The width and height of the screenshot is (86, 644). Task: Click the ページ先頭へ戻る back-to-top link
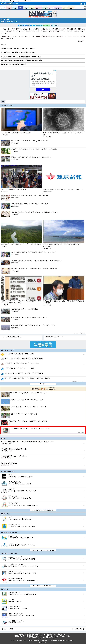(78, 629)
